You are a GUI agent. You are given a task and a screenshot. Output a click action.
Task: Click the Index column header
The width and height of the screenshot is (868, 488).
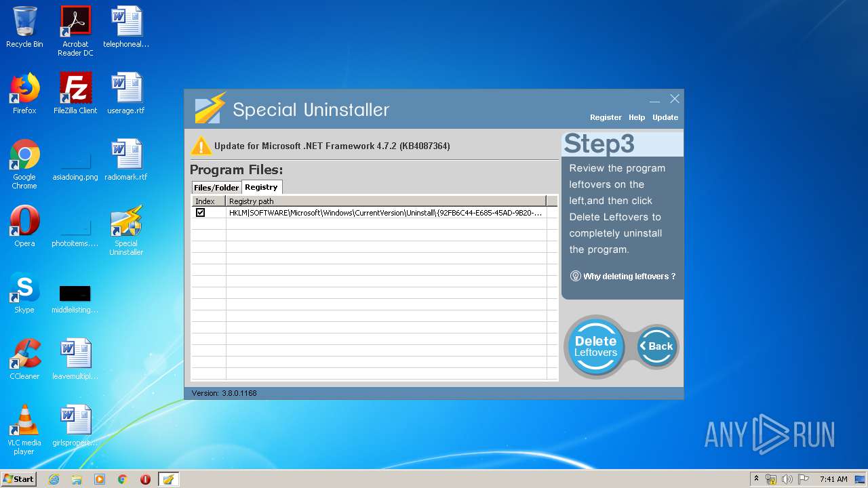[x=209, y=201]
